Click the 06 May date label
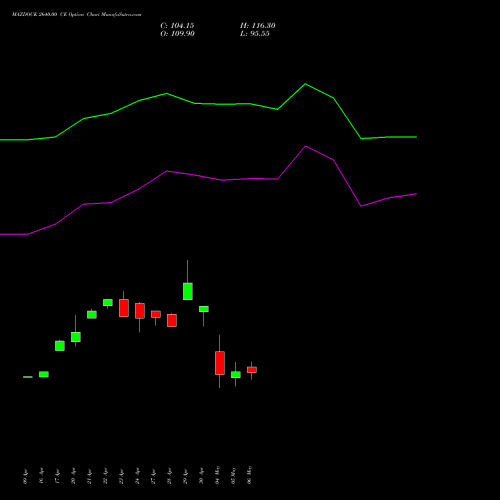Screen dimensions: 500x500 [x=250, y=475]
